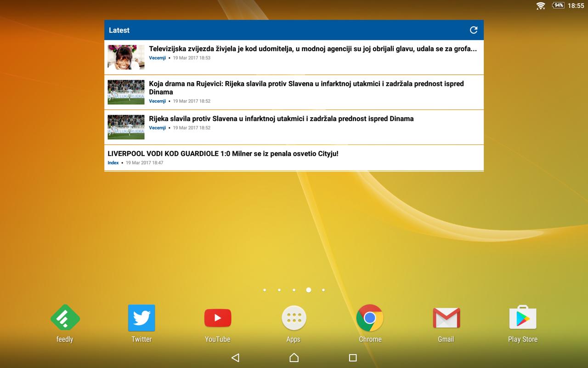Tap the 94% battery indicator
Image resolution: width=588 pixels, height=368 pixels.
coord(558,6)
